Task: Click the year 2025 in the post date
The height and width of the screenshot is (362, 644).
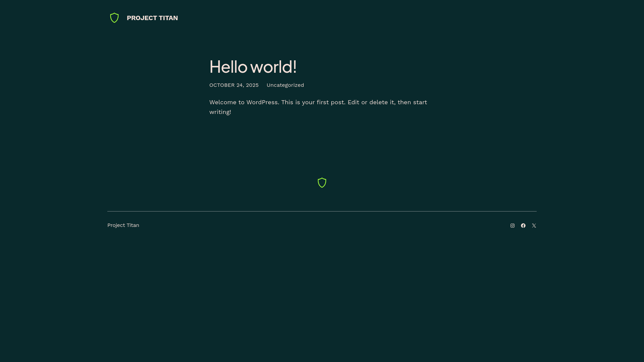Action: [x=252, y=85]
